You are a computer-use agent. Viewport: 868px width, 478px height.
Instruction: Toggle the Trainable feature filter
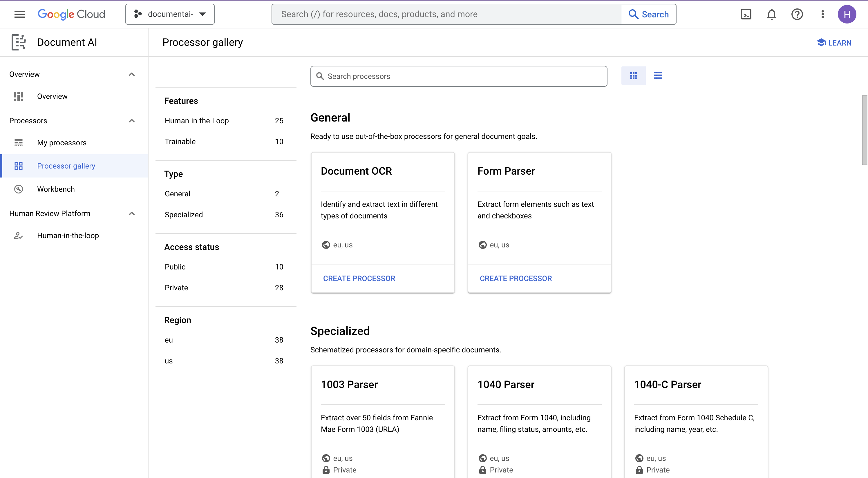pyautogui.click(x=180, y=142)
